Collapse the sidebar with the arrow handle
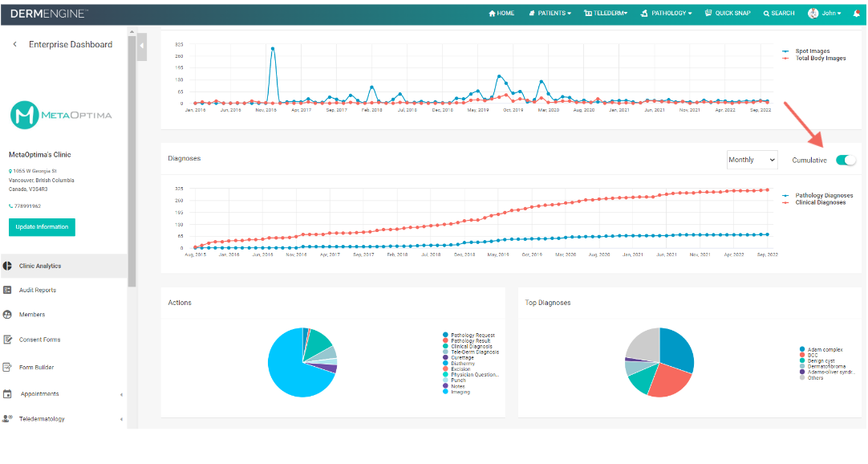This screenshot has width=868, height=464. click(x=142, y=46)
